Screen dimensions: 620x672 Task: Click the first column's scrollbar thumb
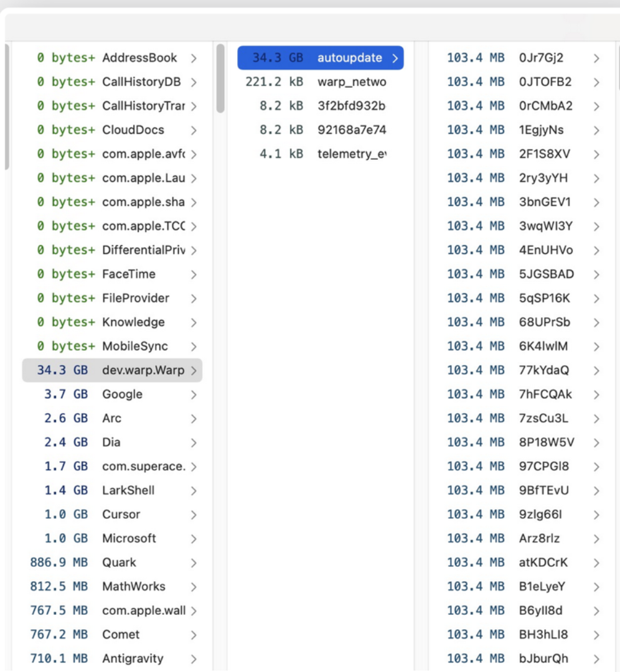[x=7, y=106]
